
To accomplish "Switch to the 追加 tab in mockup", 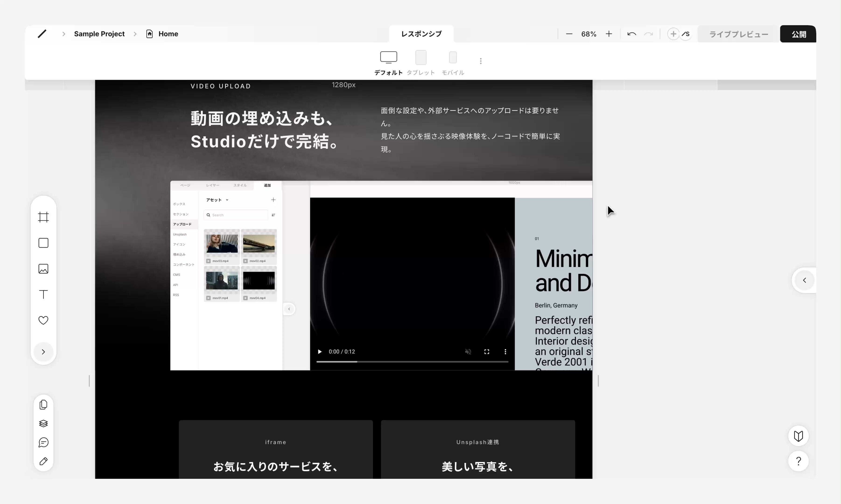I will click(267, 185).
